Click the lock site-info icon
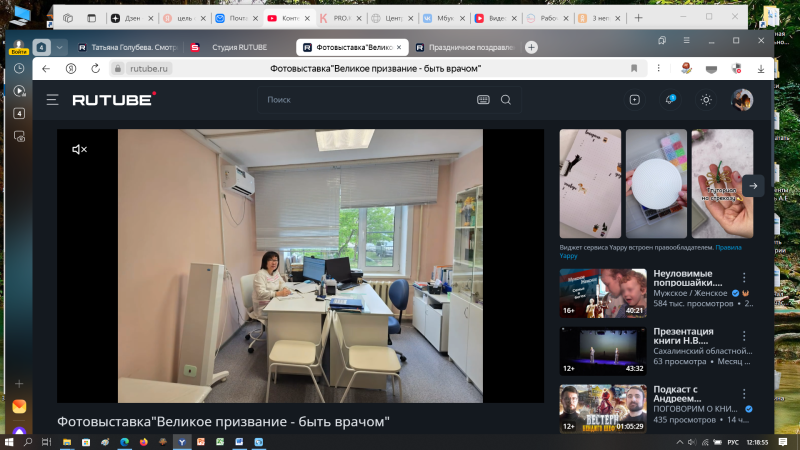 [118, 69]
